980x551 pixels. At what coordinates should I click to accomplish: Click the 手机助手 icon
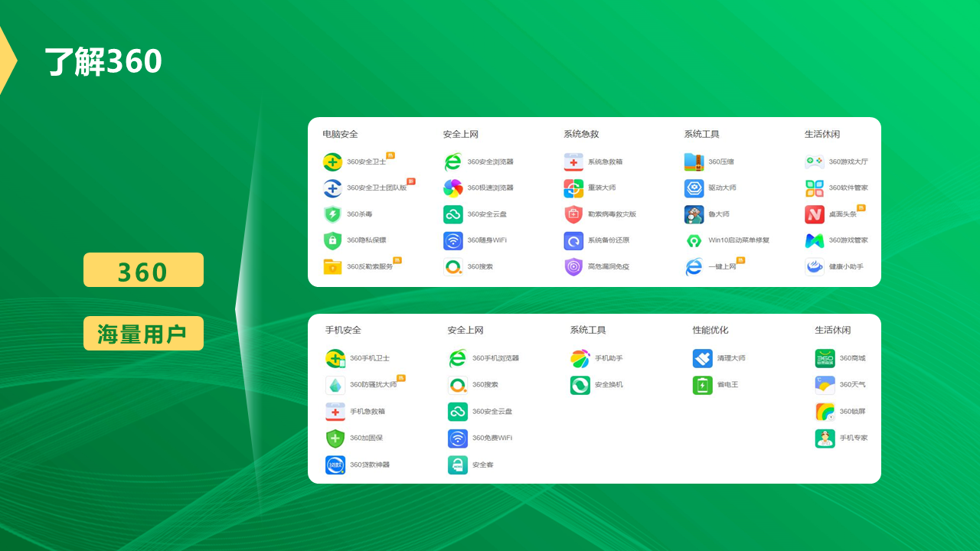coord(580,358)
